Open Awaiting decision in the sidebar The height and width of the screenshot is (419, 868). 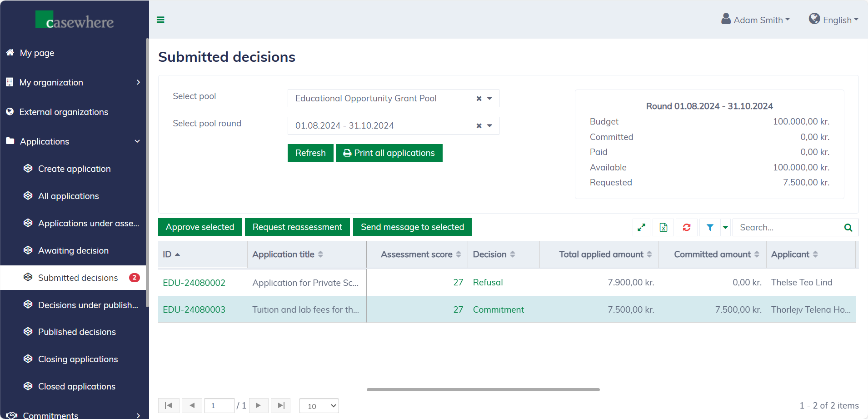(73, 250)
